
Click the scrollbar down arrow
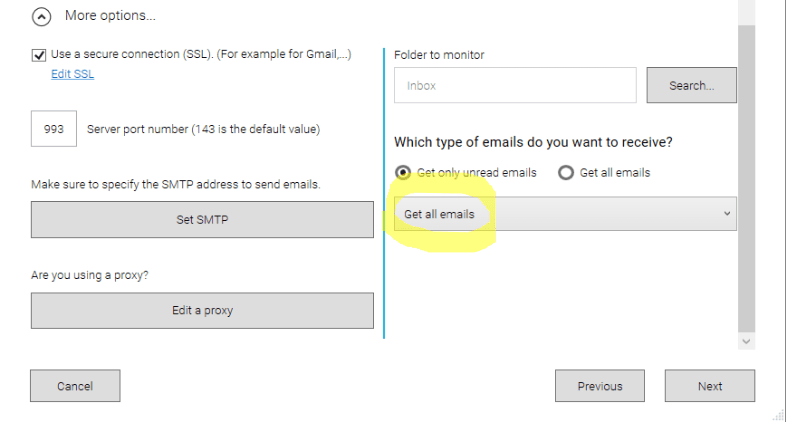[x=746, y=341]
